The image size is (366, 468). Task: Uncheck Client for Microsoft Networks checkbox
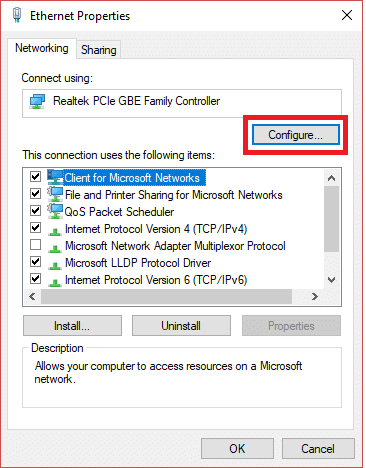click(35, 176)
